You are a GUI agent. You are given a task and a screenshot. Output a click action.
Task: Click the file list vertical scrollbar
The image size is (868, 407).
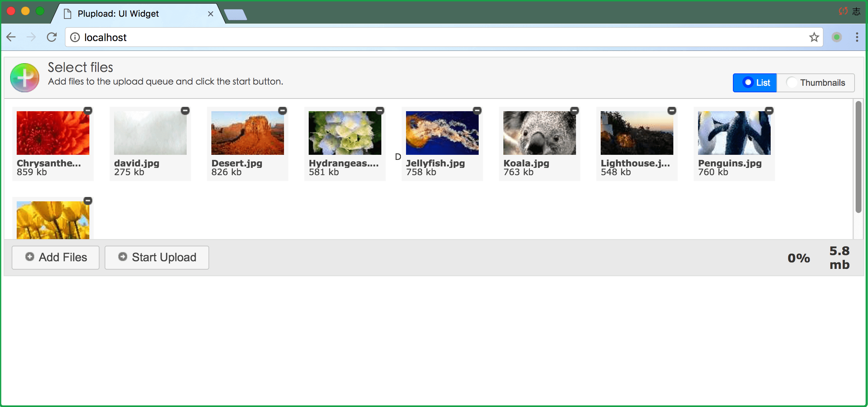tap(858, 156)
